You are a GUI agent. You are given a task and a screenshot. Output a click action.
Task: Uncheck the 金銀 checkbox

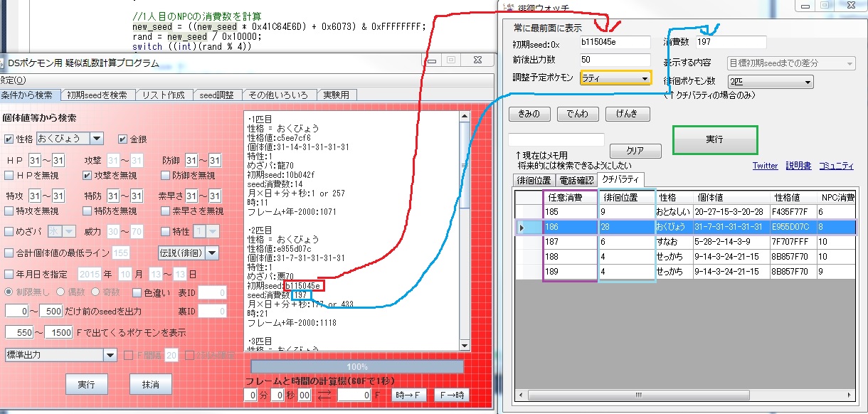point(123,139)
